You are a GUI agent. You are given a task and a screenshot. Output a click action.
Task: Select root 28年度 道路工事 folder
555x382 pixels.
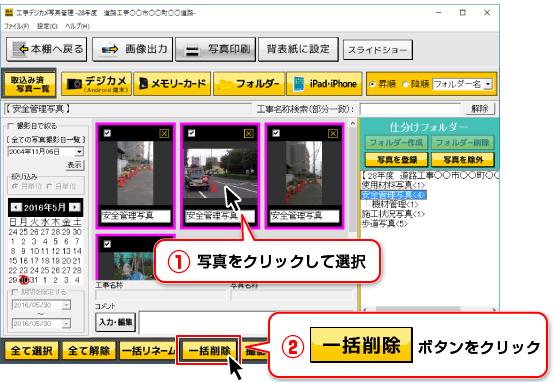click(x=430, y=176)
